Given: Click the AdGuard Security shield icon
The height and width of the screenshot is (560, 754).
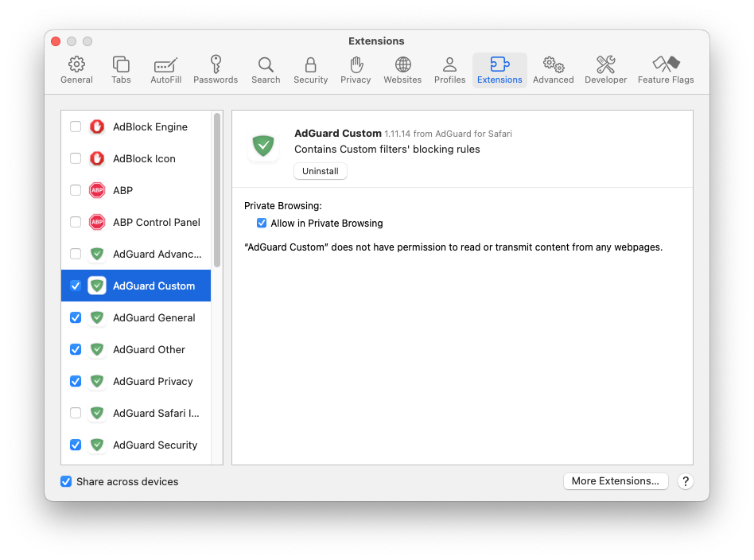Looking at the screenshot, I should (97, 445).
